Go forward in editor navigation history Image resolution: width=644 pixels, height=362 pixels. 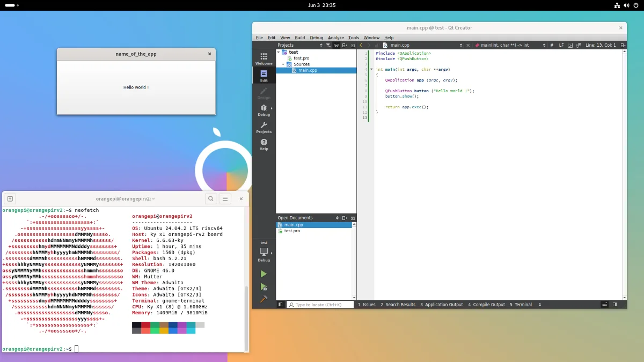[x=369, y=45]
